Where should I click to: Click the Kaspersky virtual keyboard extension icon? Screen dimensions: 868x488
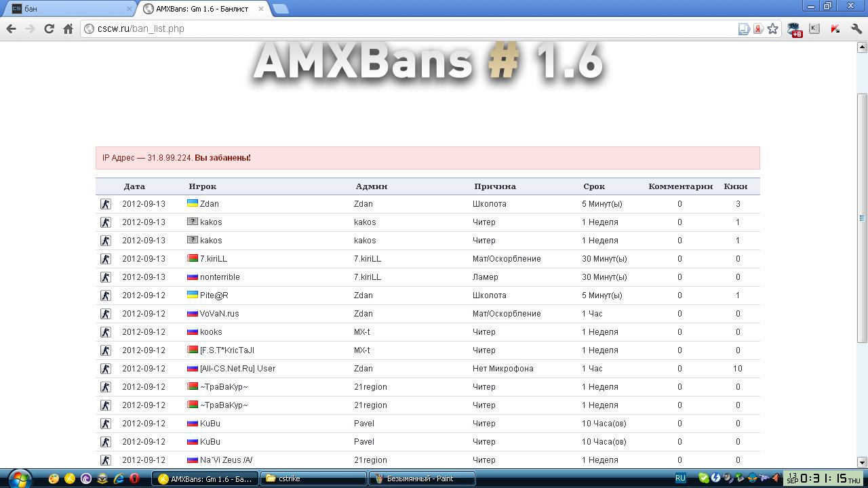click(814, 28)
